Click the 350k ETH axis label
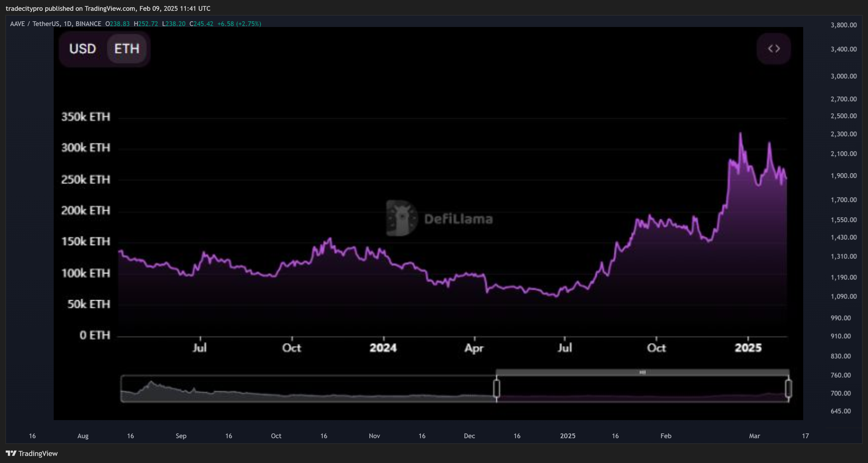 (x=85, y=117)
